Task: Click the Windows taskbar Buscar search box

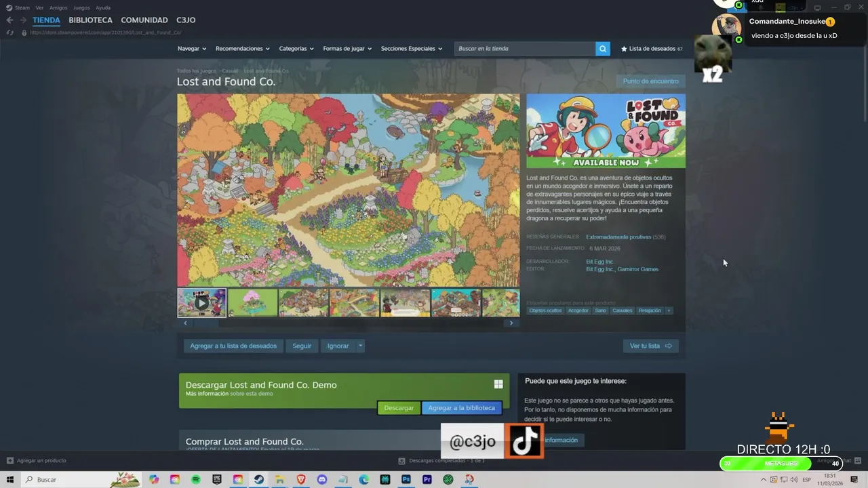Action: [81, 479]
